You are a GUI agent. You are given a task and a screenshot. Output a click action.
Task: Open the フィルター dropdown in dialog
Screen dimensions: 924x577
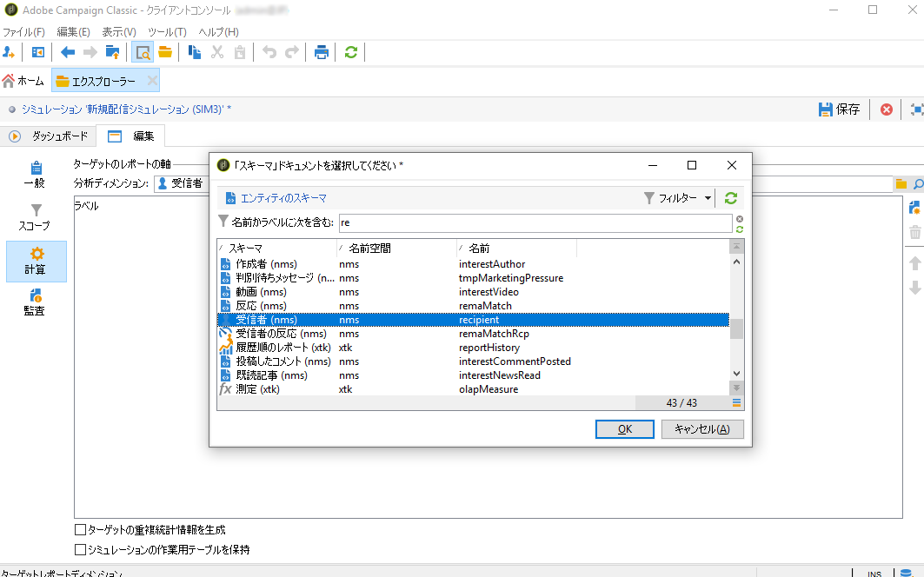678,198
